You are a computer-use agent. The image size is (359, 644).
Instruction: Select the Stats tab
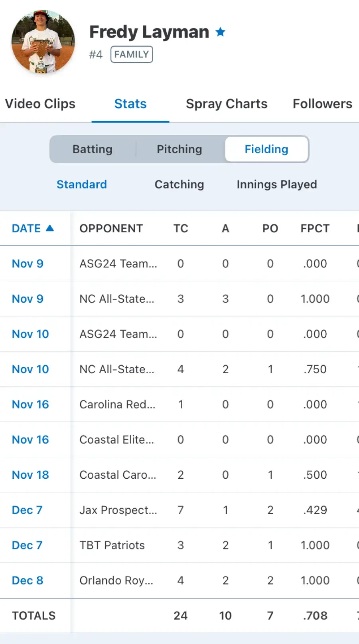130,104
